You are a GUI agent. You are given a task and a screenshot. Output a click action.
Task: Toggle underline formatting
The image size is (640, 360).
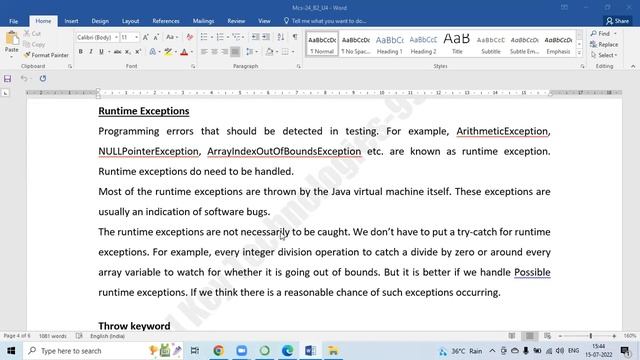(x=101, y=52)
